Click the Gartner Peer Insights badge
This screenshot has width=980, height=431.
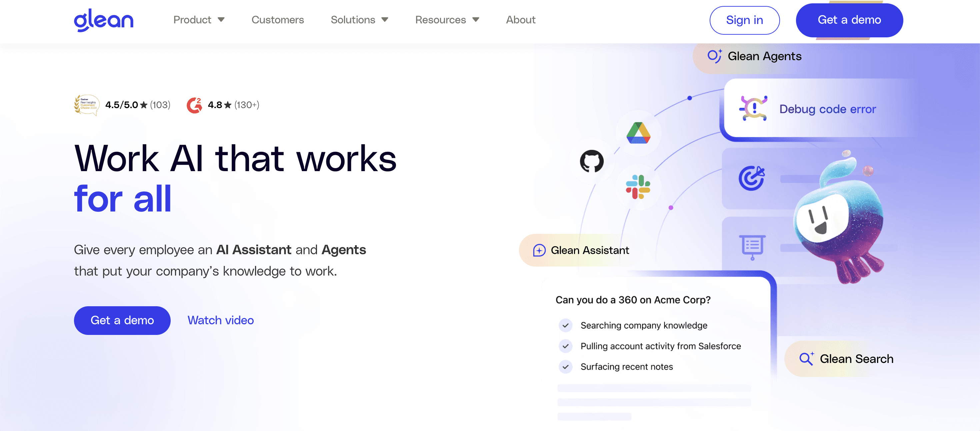86,105
